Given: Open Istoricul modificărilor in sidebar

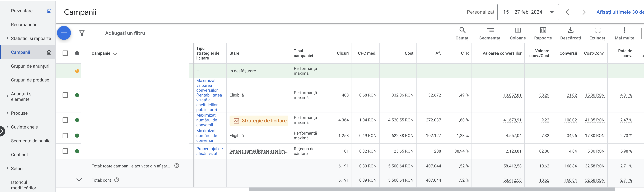Looking at the screenshot, I should (24, 185).
